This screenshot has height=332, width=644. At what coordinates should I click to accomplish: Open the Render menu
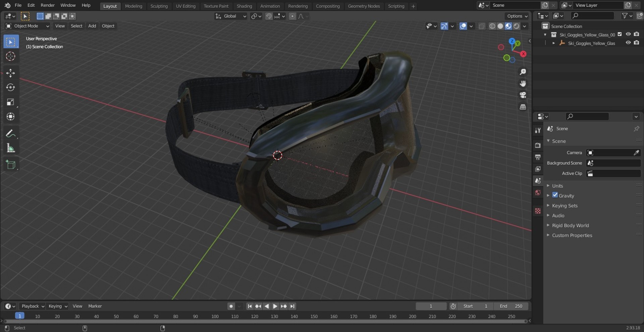tap(48, 5)
